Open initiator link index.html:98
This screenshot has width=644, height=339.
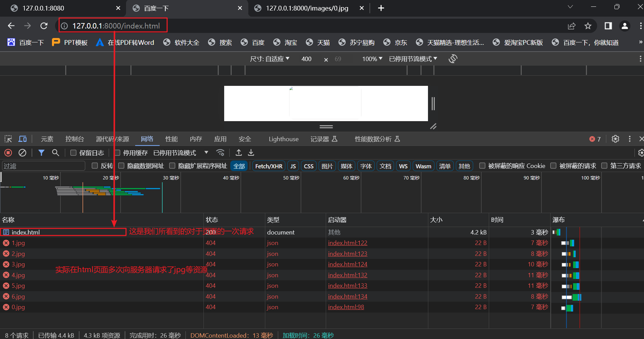(x=346, y=307)
